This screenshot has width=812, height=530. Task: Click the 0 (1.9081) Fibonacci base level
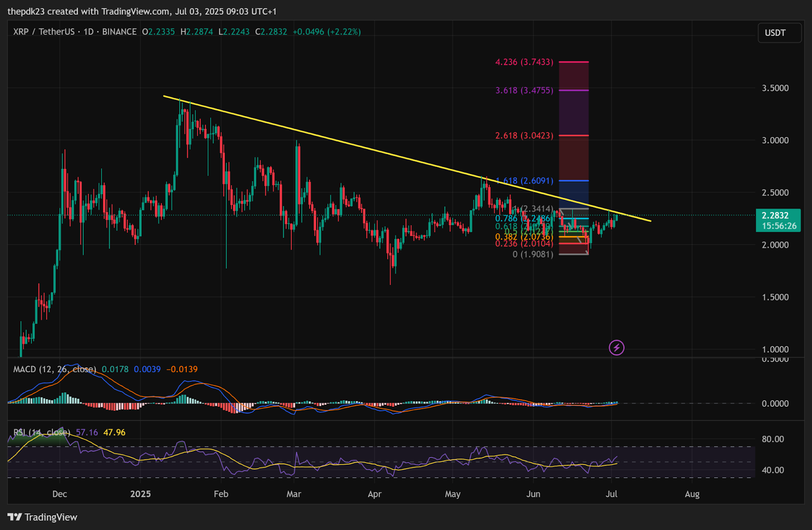point(533,254)
